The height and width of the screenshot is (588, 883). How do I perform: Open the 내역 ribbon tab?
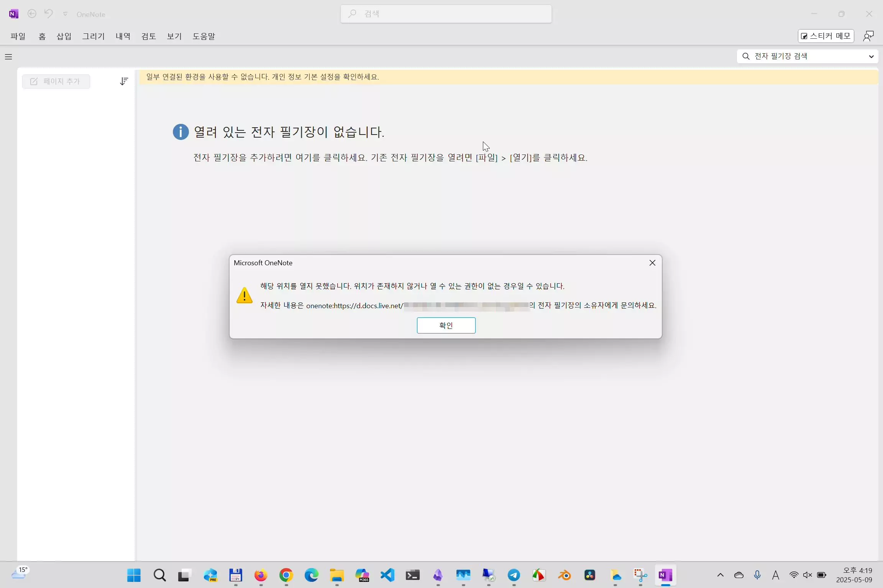click(123, 36)
